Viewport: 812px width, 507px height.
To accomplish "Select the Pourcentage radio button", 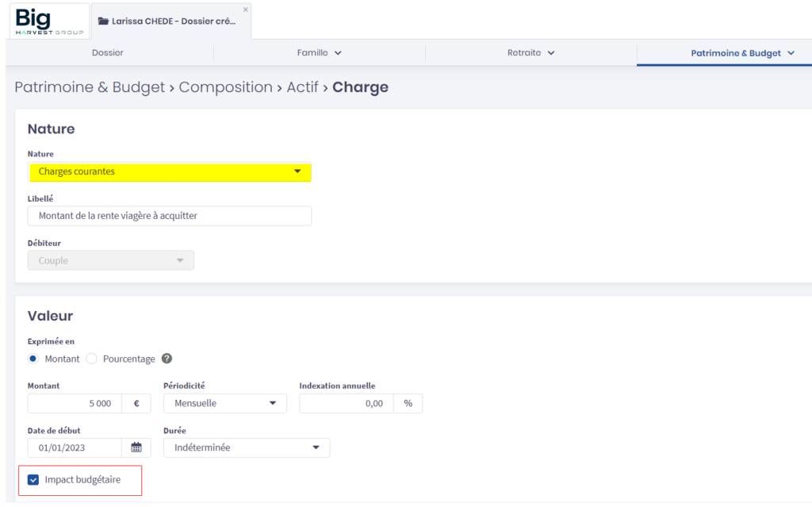I will [91, 359].
